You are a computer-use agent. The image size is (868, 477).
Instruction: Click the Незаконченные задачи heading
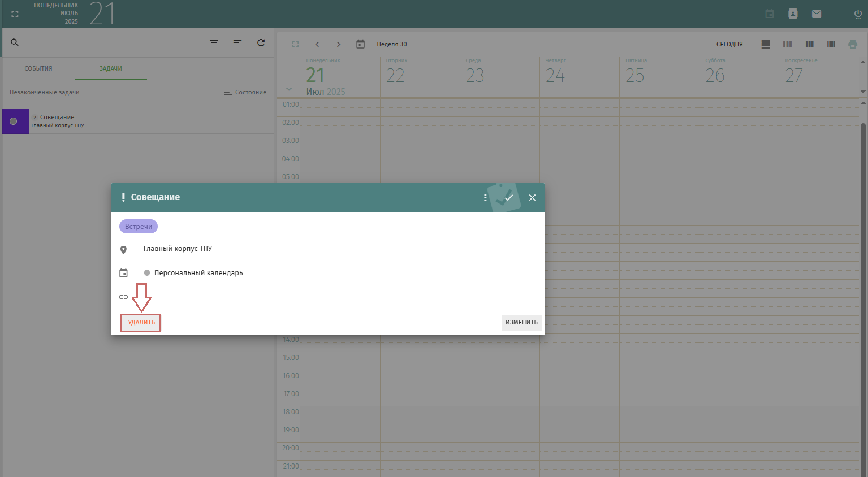pyautogui.click(x=45, y=92)
